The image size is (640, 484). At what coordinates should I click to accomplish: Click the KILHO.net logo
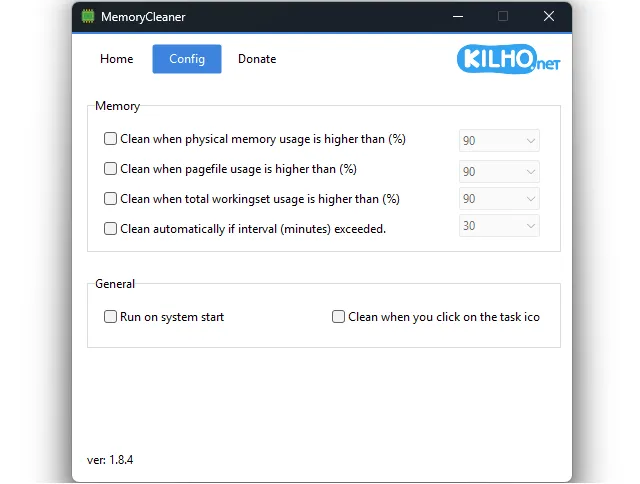(x=511, y=59)
